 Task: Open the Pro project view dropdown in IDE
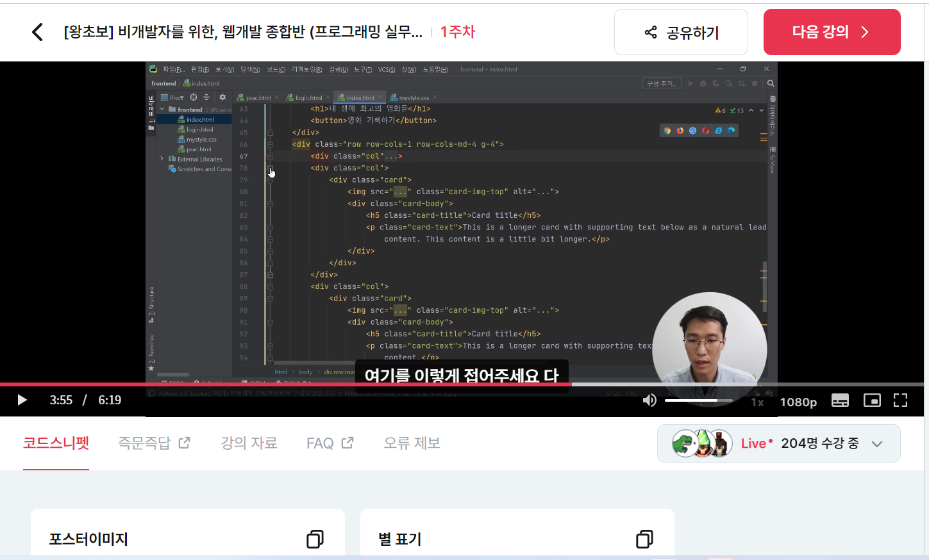click(172, 97)
